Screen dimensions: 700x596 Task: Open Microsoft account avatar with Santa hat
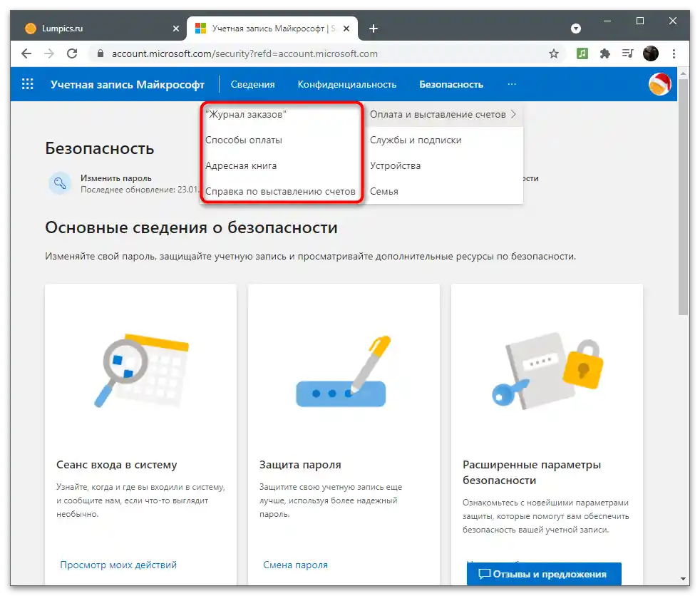coord(659,84)
